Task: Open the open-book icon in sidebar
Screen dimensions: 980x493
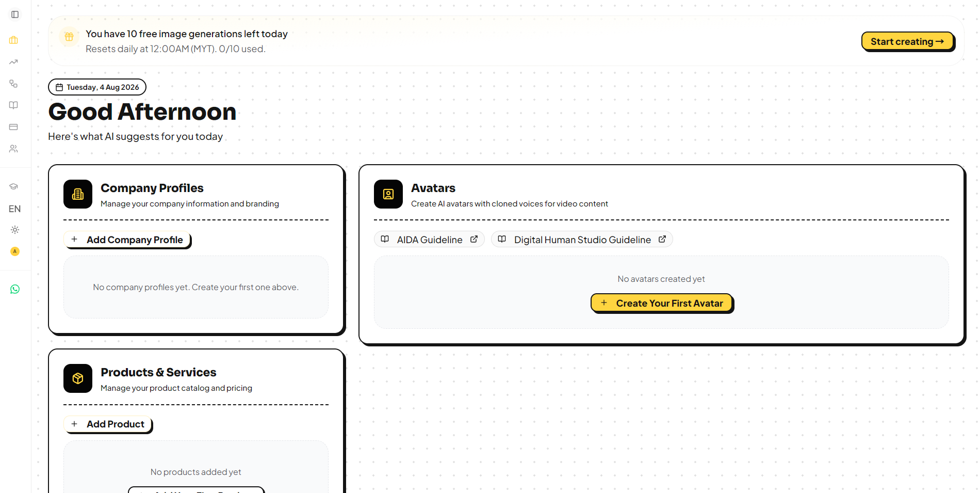Action: [x=14, y=105]
